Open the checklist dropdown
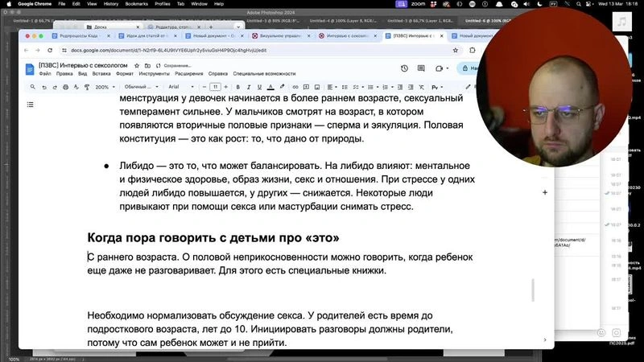This screenshot has height=362, width=644. click(x=358, y=87)
